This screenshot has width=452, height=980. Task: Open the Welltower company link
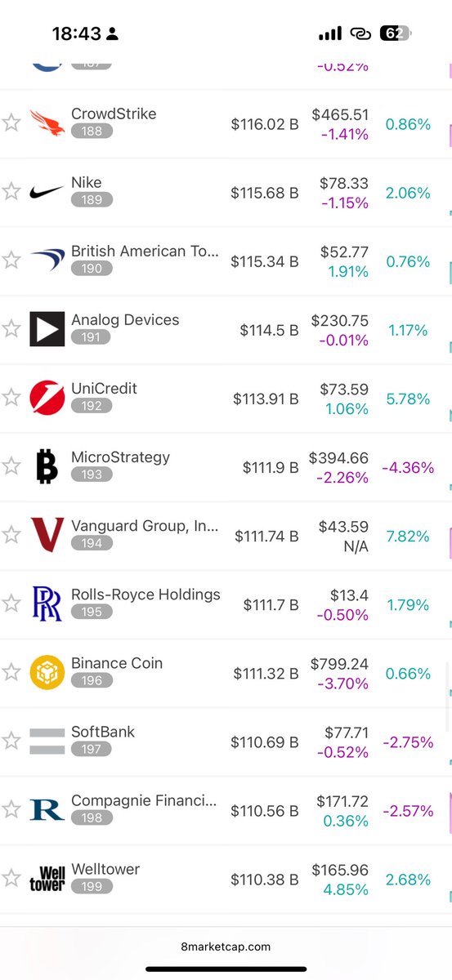[x=105, y=869]
